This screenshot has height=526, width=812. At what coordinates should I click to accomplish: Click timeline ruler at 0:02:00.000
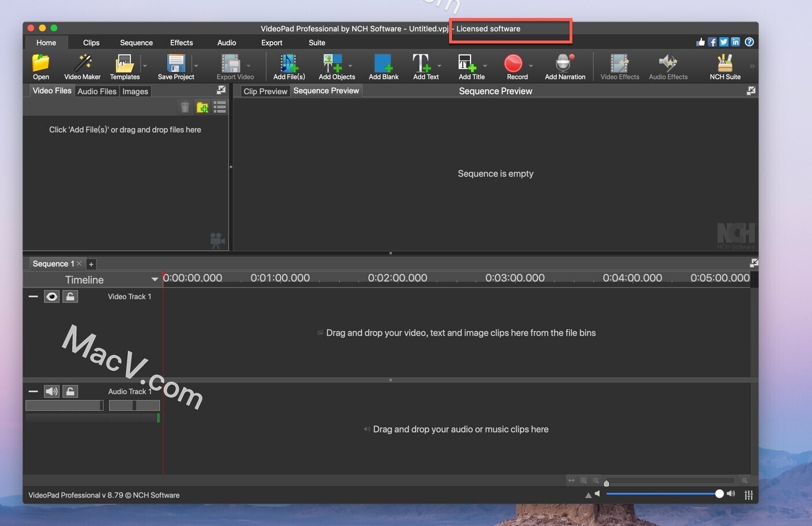(x=398, y=278)
